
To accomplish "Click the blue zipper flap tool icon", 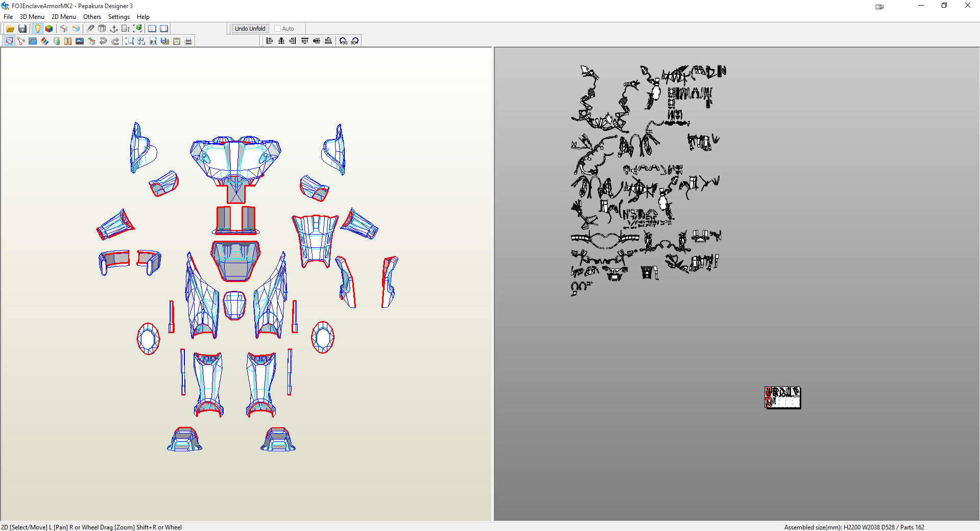I will tap(33, 41).
